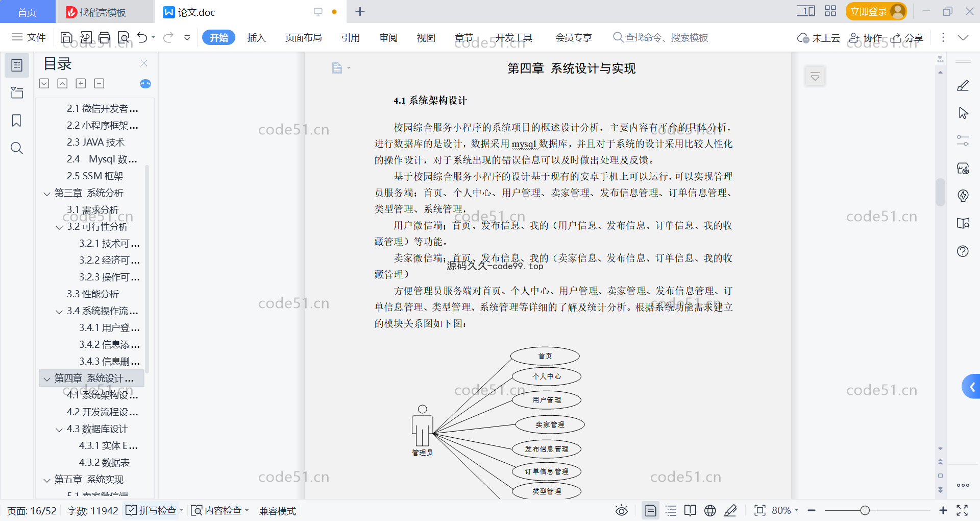Switch to page layout view icon
The width and height of the screenshot is (980, 521).
point(650,510)
